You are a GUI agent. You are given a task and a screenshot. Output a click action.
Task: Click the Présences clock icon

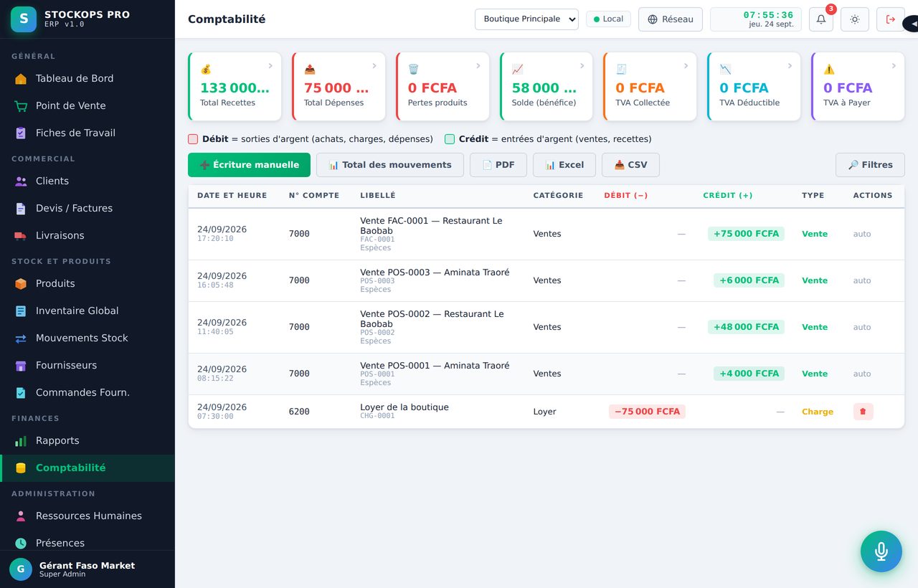[x=21, y=544]
